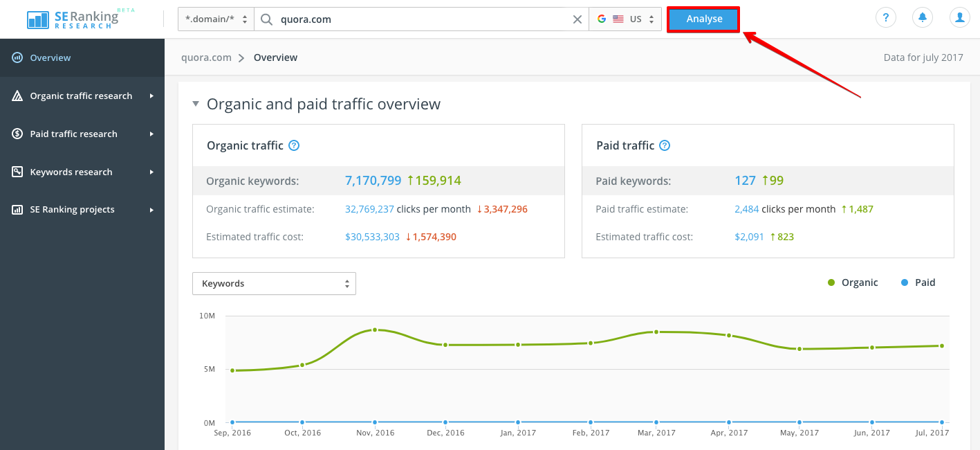This screenshot has height=450, width=980.
Task: Click the 1,574,390 cost decrease value
Action: pos(434,237)
